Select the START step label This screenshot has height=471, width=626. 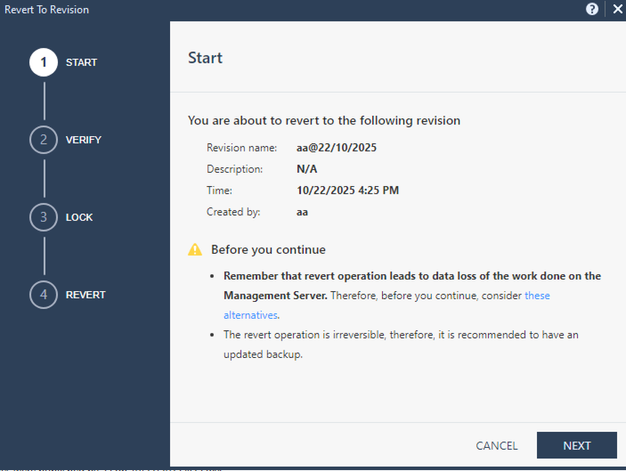point(81,63)
